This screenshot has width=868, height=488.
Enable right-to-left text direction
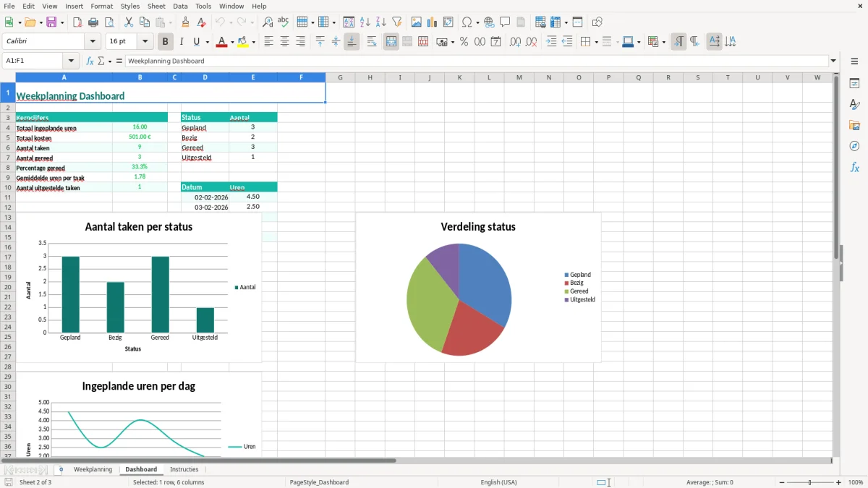pos(694,42)
